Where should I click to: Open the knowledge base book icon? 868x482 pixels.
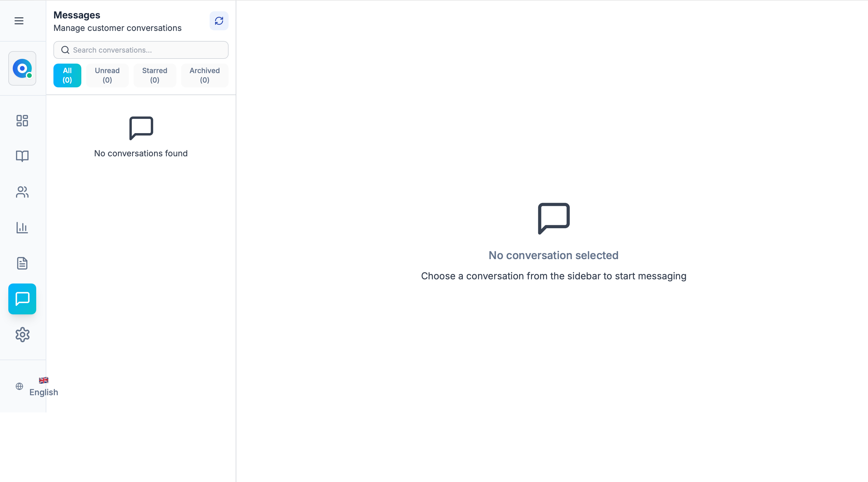[22, 156]
